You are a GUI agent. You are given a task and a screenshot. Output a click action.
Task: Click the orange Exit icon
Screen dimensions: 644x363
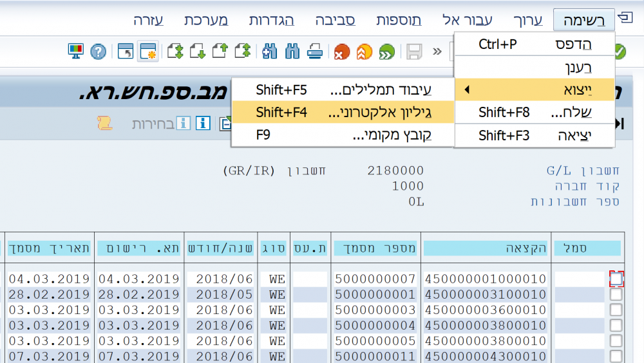365,52
